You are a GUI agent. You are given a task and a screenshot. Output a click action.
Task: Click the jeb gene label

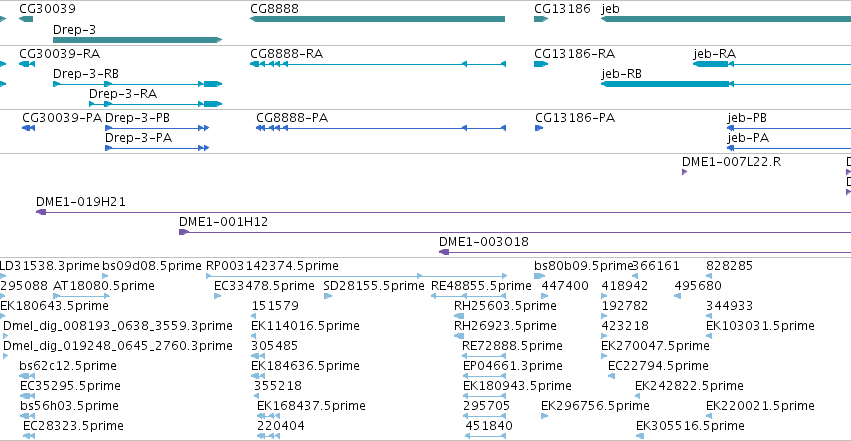pyautogui.click(x=611, y=9)
